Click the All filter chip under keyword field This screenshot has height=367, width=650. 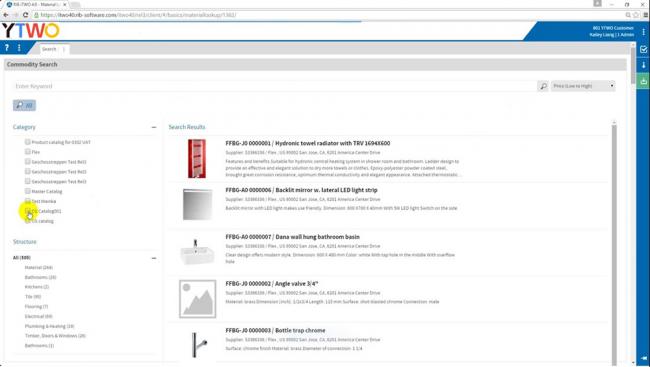pos(24,105)
